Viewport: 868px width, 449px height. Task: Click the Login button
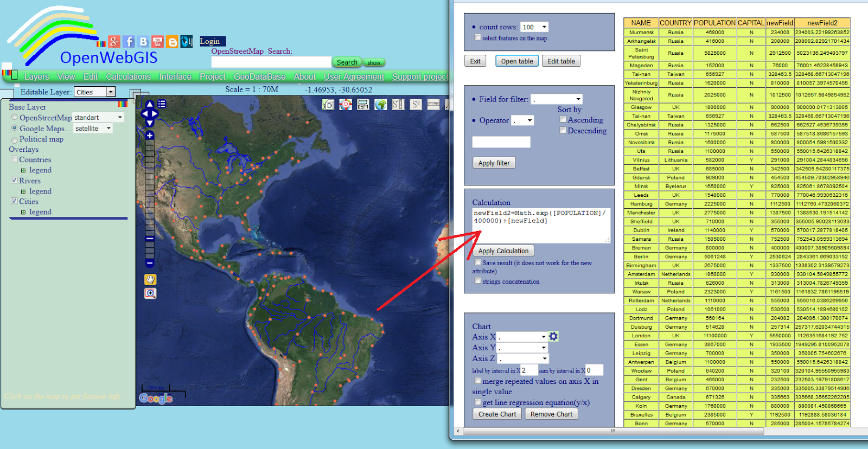[212, 41]
